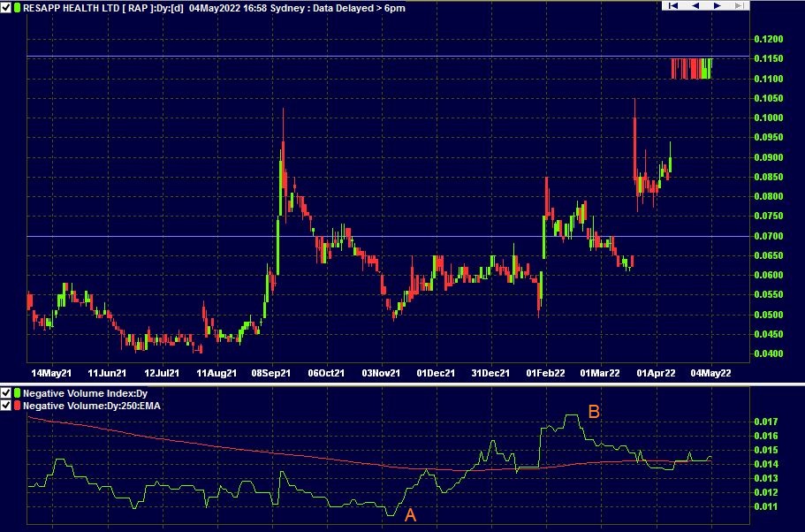Click the 0.0900 price axis label
The image size is (805, 532).
769,157
